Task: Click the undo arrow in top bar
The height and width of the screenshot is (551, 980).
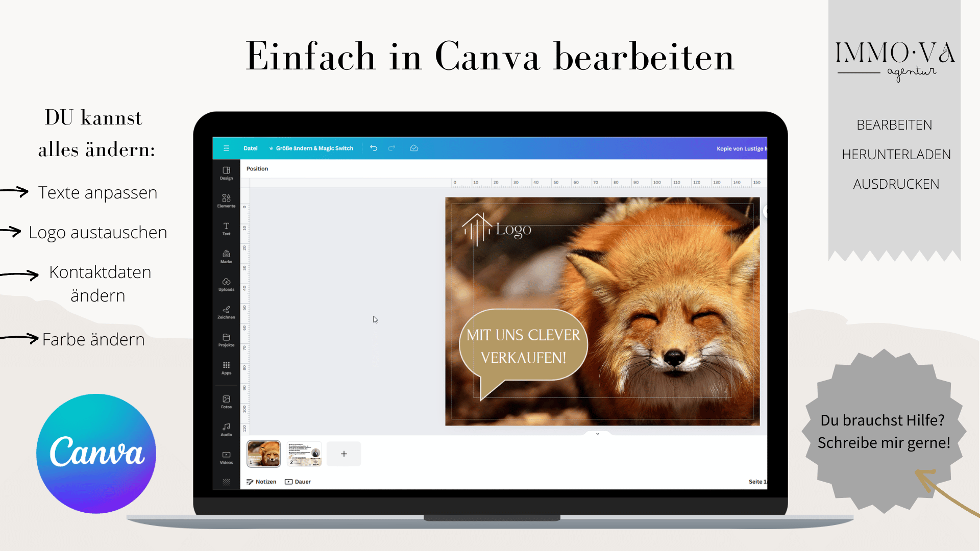Action: tap(374, 148)
